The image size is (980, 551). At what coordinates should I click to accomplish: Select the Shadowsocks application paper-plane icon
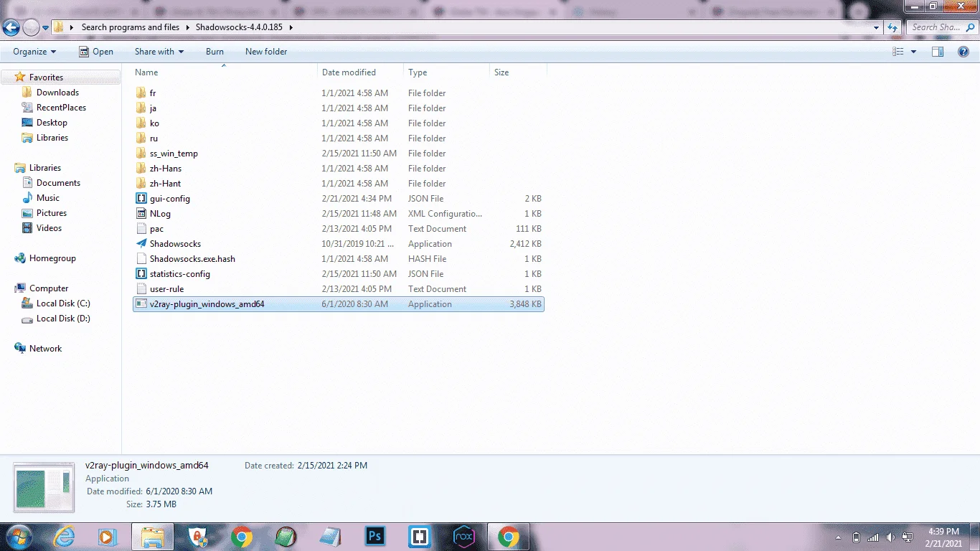[141, 244]
